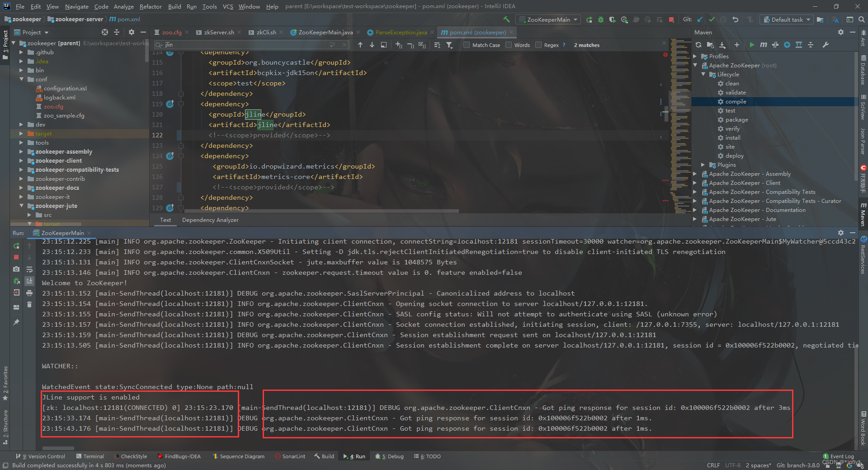Click the editor horizontal scrollbar

(x=323, y=211)
